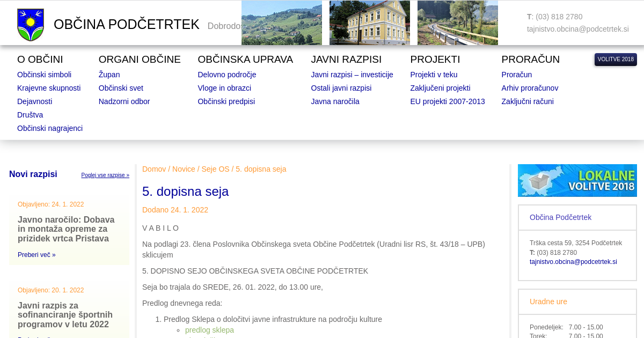Open the yellow building header photo
Image resolution: width=644 pixels, height=338 pixels.
point(369,23)
